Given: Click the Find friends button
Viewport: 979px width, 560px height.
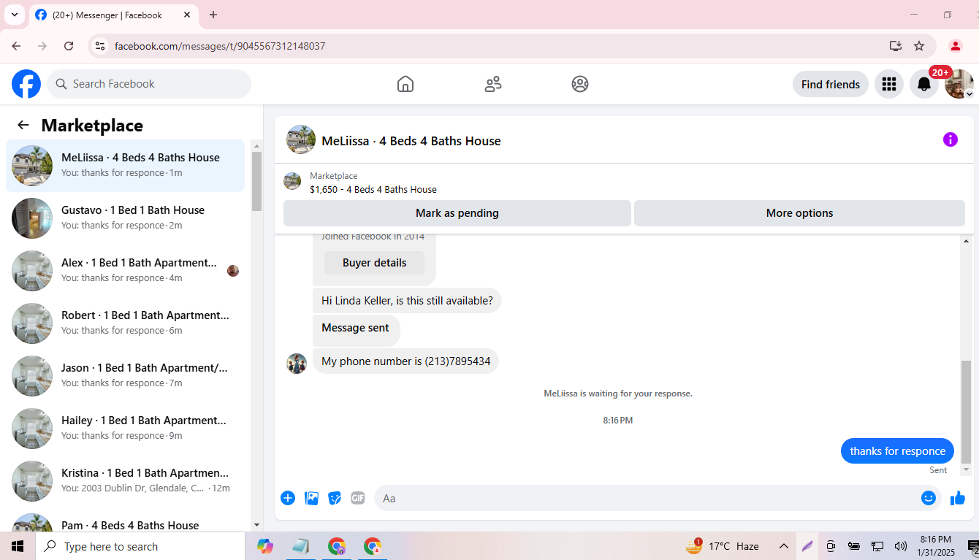Looking at the screenshot, I should pyautogui.click(x=831, y=84).
